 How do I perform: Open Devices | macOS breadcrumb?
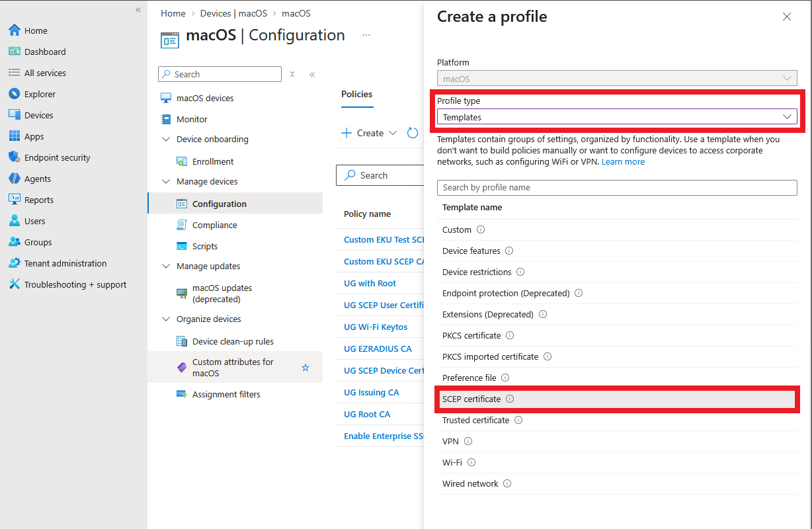pyautogui.click(x=233, y=13)
